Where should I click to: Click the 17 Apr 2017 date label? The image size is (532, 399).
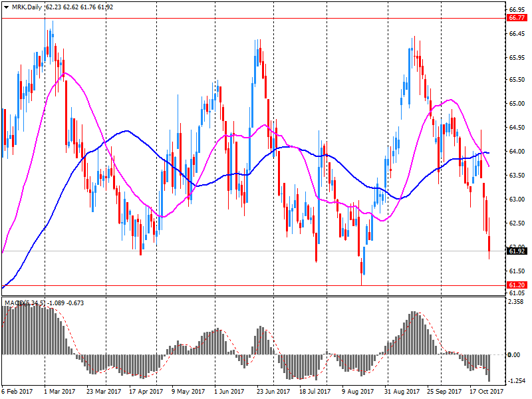[146, 392]
